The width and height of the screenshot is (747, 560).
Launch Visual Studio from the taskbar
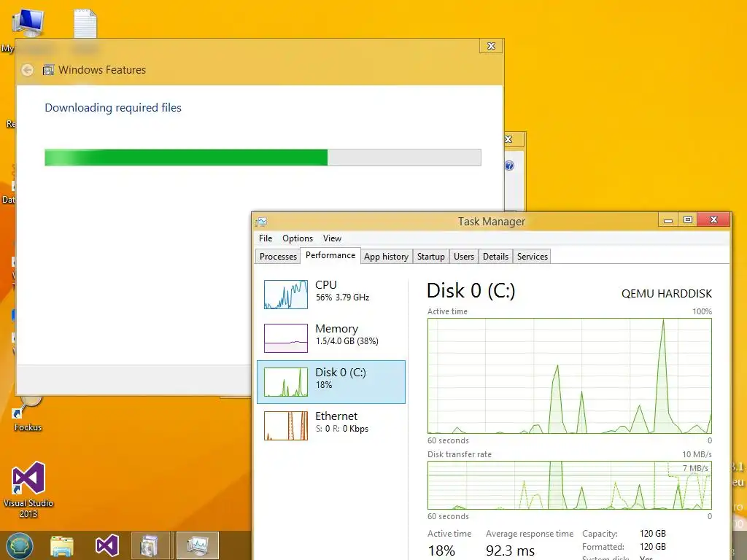107,545
